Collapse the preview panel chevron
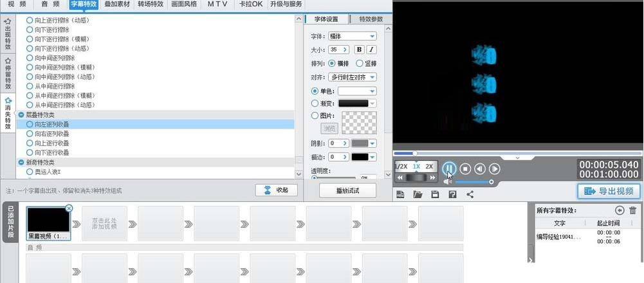The height and width of the screenshot is (283, 644). click(x=517, y=158)
